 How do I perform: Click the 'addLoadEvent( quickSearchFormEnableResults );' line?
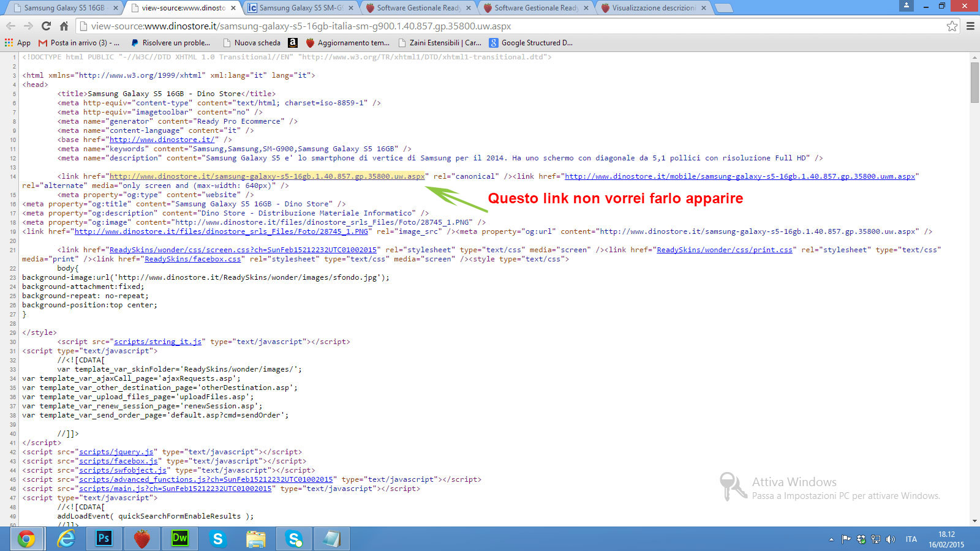[156, 516]
